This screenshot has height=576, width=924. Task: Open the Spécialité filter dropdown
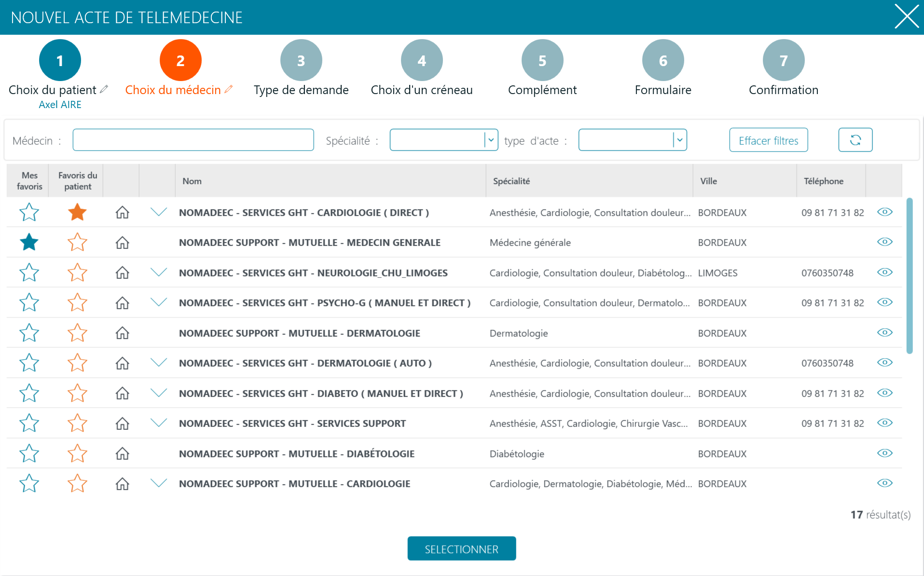coord(444,140)
